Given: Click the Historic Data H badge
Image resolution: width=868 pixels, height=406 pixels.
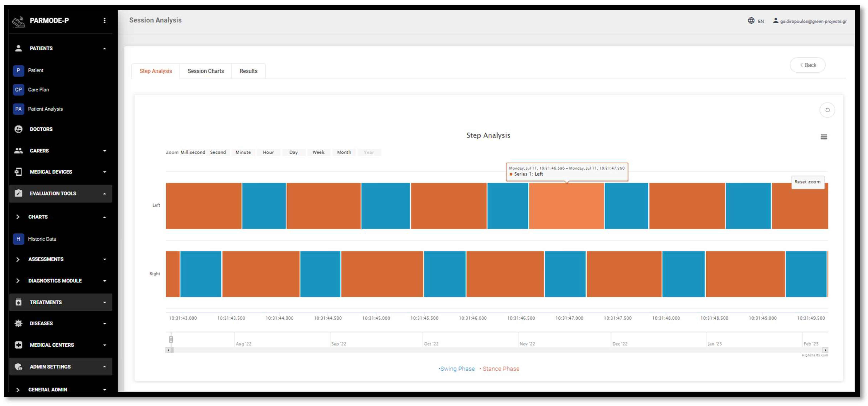Looking at the screenshot, I should click(18, 239).
